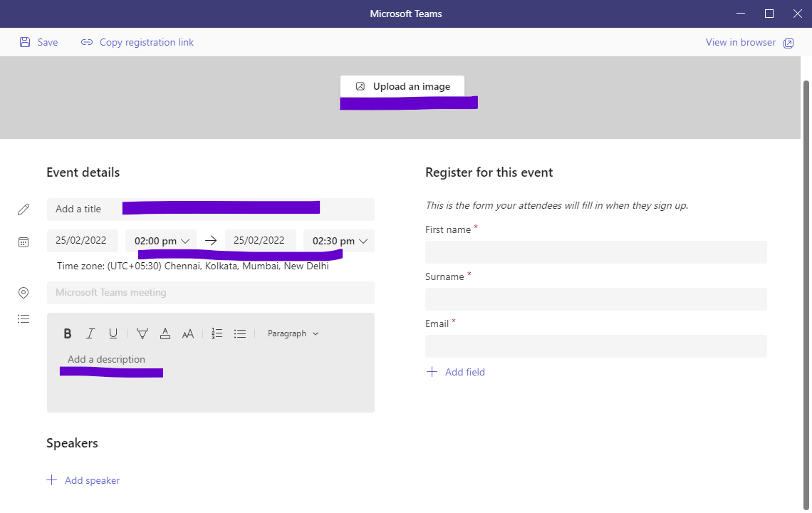Click the font size icon in the editor
Image resolution: width=812 pixels, height=513 pixels.
click(188, 333)
